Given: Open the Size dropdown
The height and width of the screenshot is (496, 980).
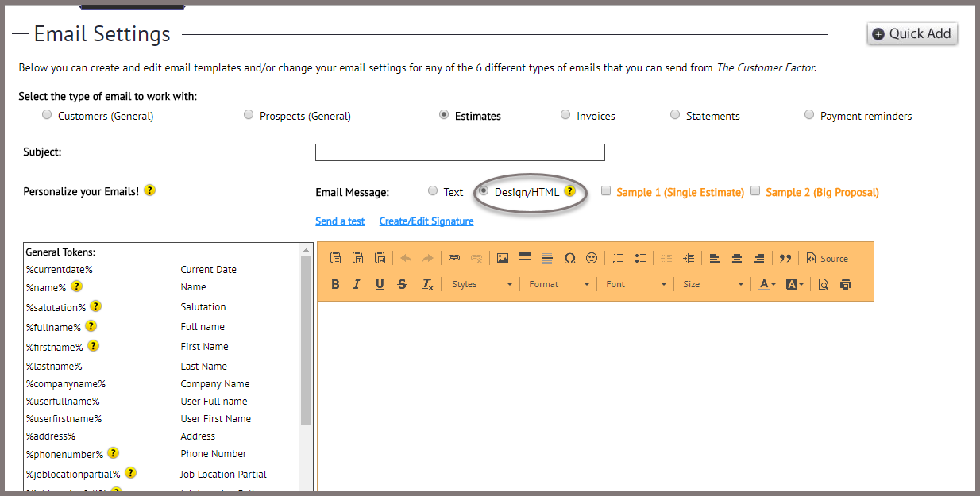Looking at the screenshot, I should point(713,284).
